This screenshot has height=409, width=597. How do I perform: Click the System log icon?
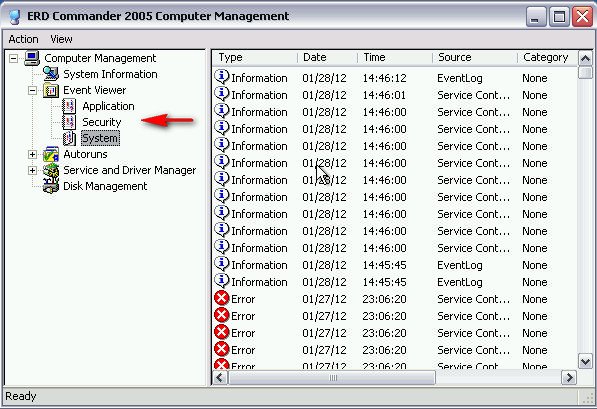point(69,138)
